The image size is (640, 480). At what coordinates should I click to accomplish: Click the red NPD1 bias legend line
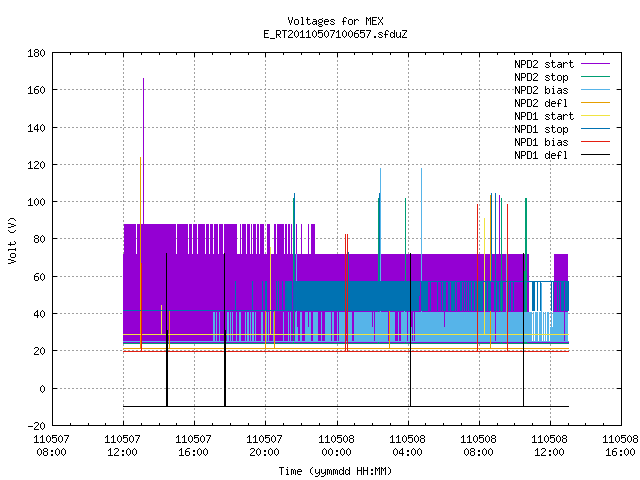[595, 142]
